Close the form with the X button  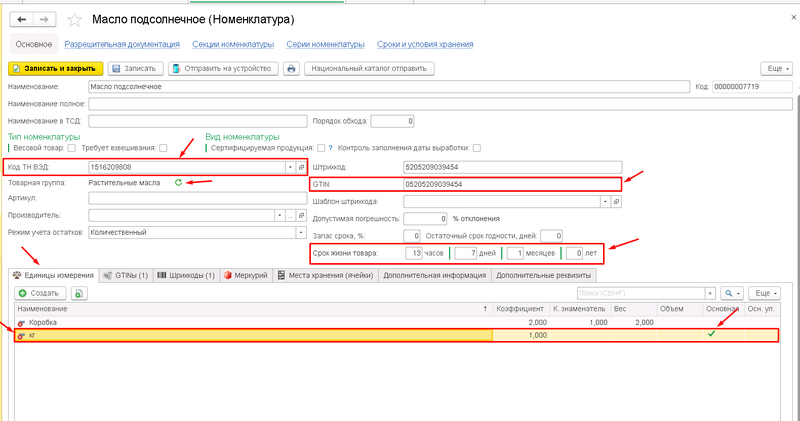(793, 17)
